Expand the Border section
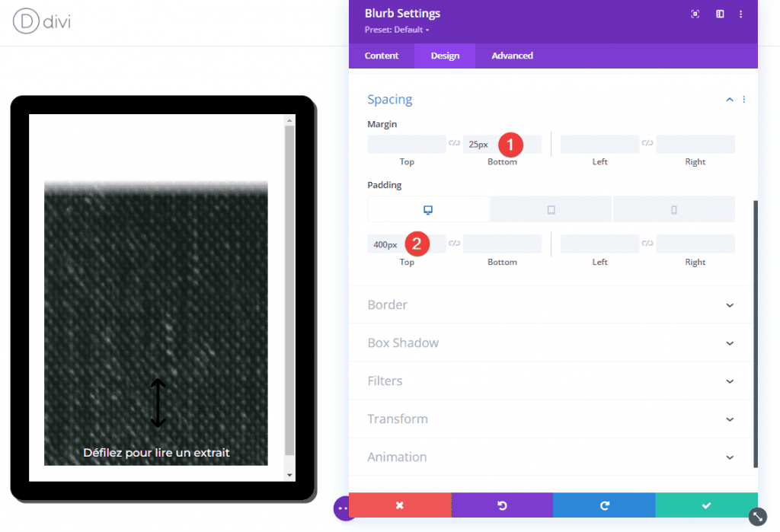 click(x=551, y=304)
